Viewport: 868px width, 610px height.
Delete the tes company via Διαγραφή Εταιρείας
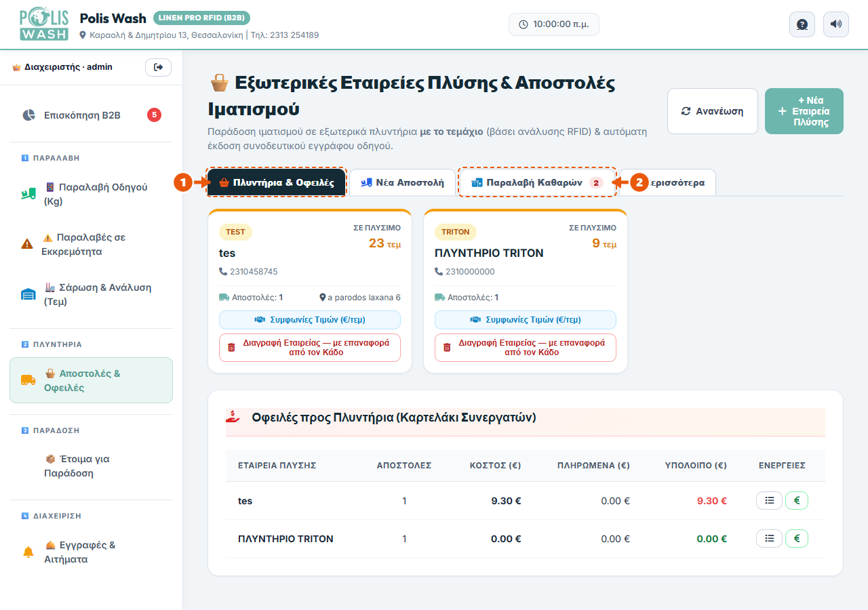(310, 348)
